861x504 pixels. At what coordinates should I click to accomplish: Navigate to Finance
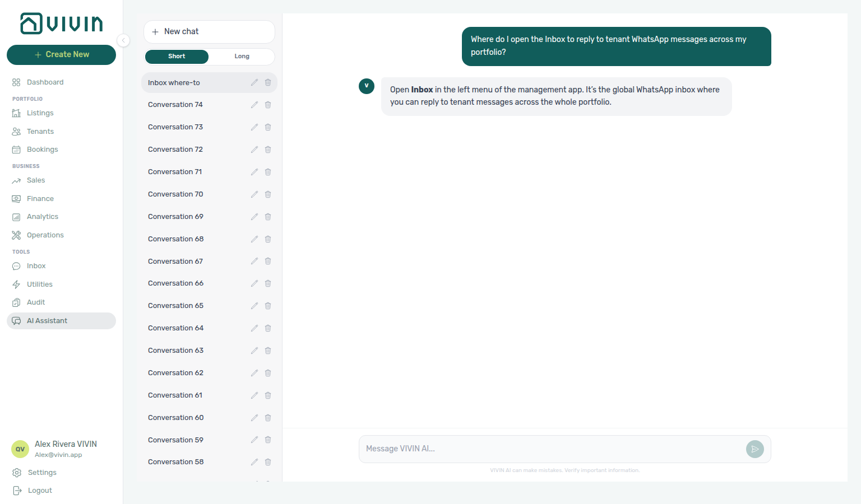(61, 199)
